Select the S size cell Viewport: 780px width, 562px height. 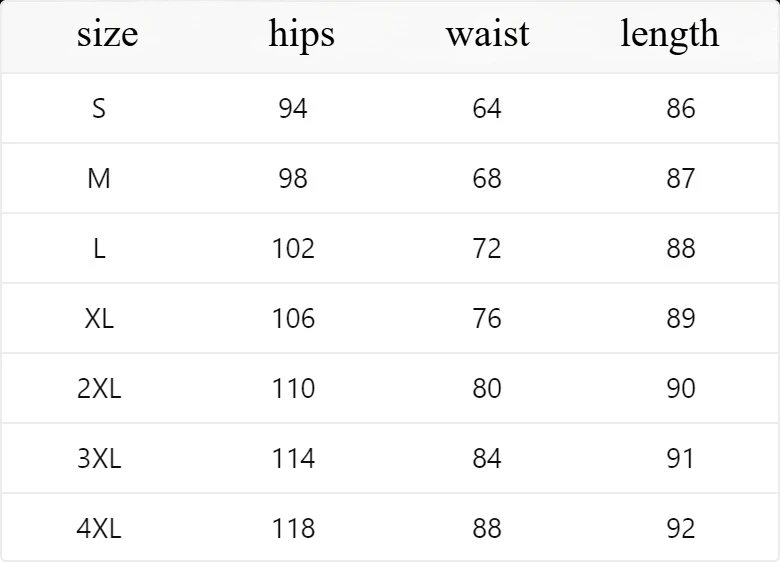(x=98, y=108)
